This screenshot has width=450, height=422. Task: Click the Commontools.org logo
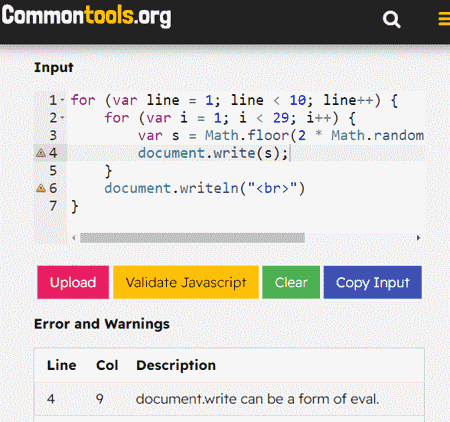86,16
